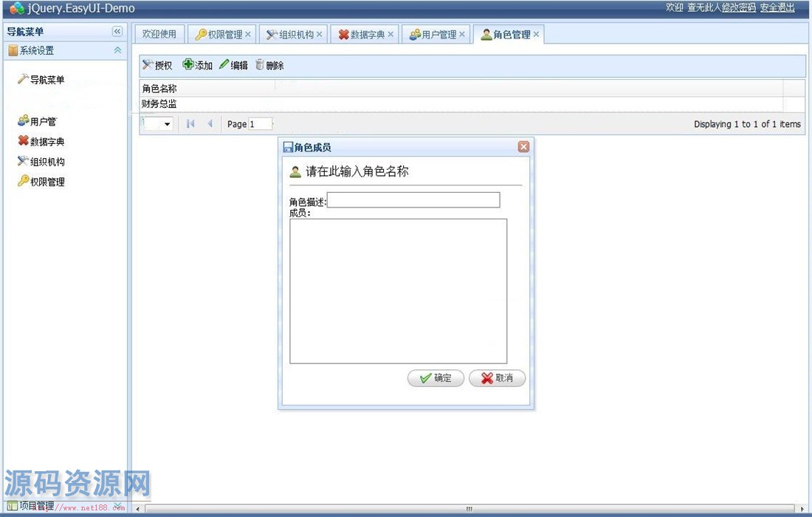
Task: Click the 编辑 (edit) pencil icon
Action: (x=224, y=65)
